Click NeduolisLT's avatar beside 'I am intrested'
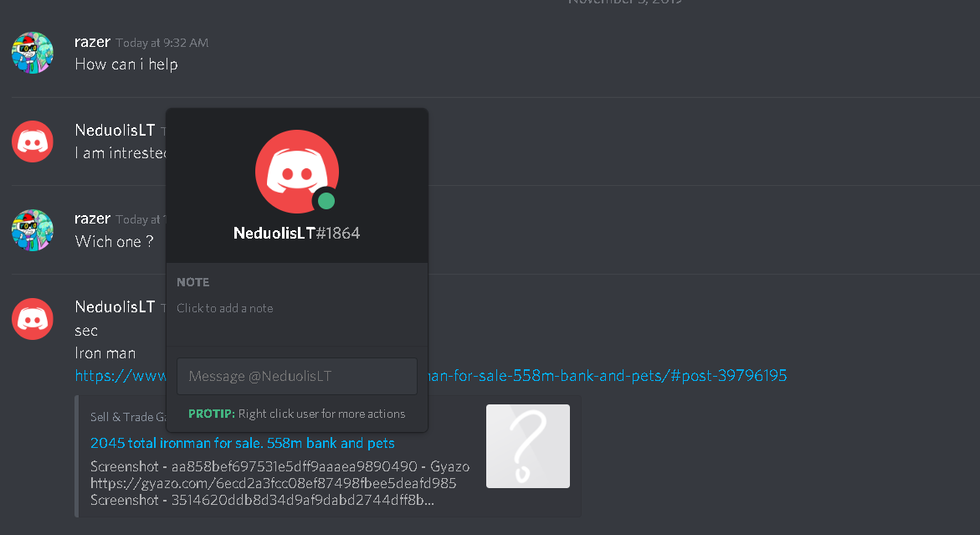This screenshot has width=980, height=535. coord(33,141)
